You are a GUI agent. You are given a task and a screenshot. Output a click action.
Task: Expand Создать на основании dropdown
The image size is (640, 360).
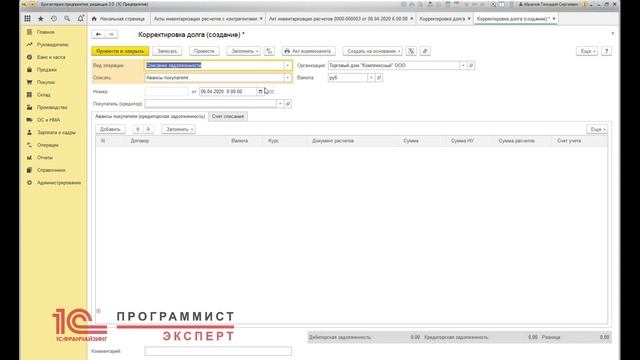pos(372,51)
